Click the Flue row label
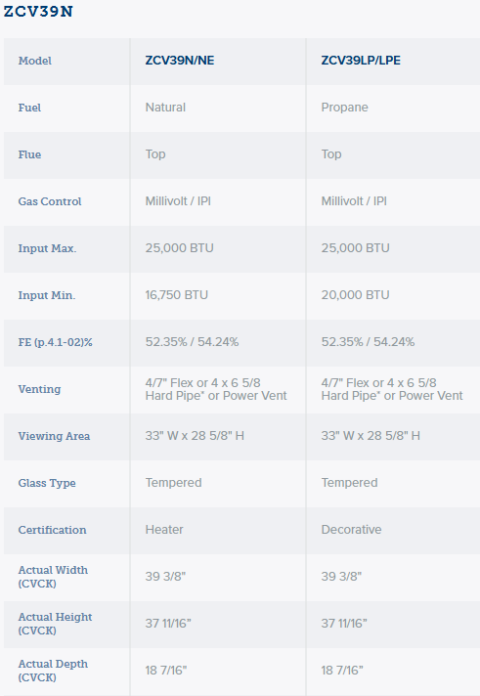 click(x=30, y=155)
